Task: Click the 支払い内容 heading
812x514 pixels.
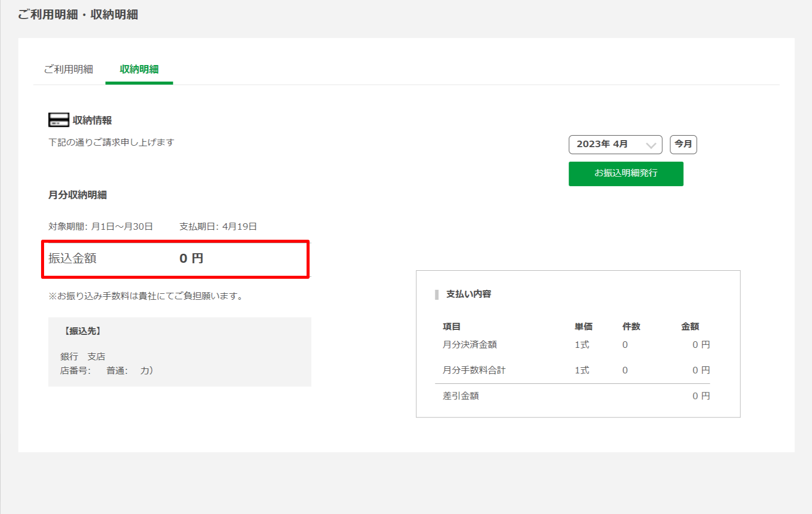Action: coord(469,294)
